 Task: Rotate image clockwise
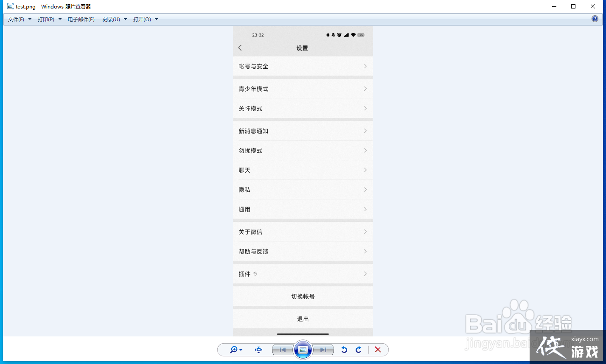coord(359,350)
